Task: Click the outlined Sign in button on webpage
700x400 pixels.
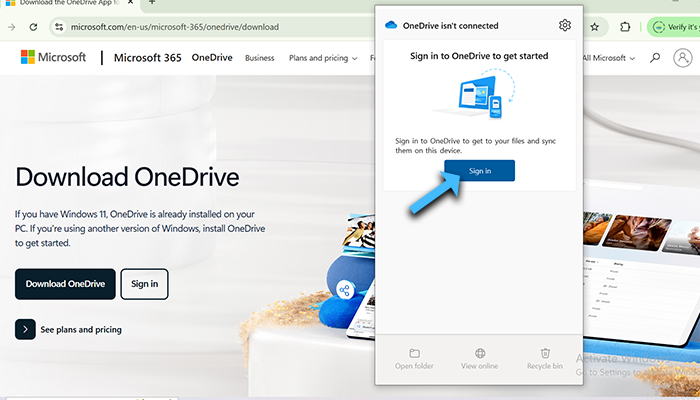Action: tap(145, 284)
